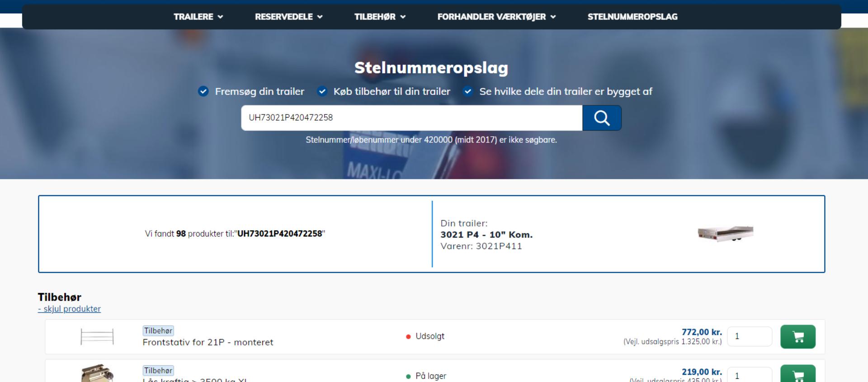Open Forhandler Værktøjer menu

(496, 17)
